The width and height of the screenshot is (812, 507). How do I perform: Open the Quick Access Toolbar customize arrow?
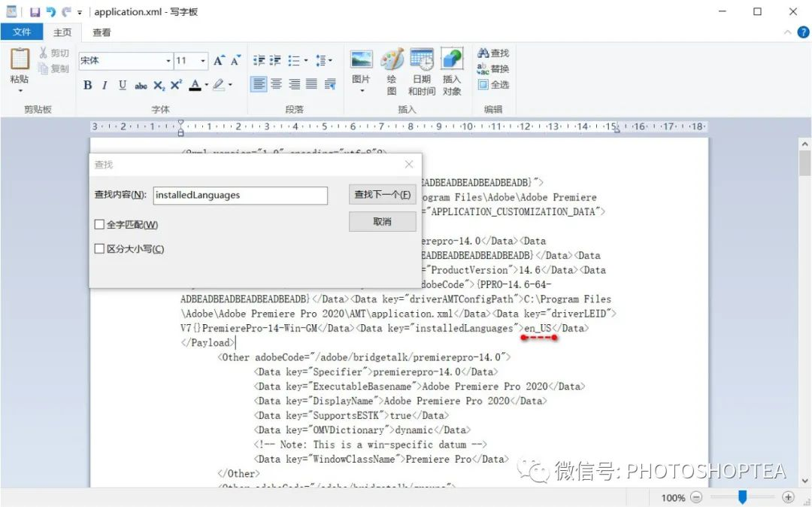point(80,12)
